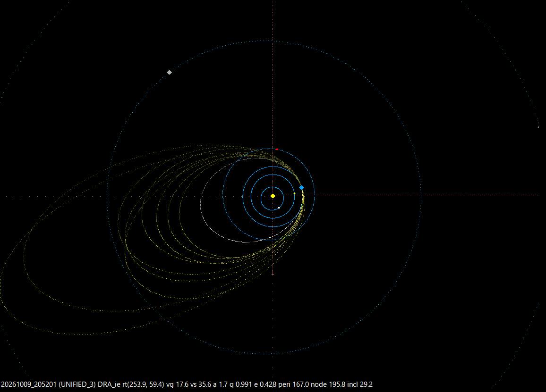This screenshot has width=546, height=392.
Task: Select the red marker on Mars orbit
Action: click(x=277, y=149)
